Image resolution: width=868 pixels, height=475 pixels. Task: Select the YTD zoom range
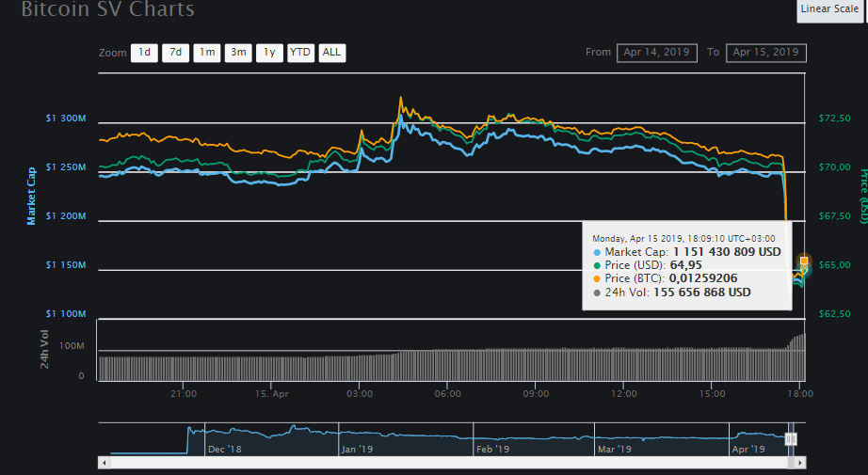point(300,53)
